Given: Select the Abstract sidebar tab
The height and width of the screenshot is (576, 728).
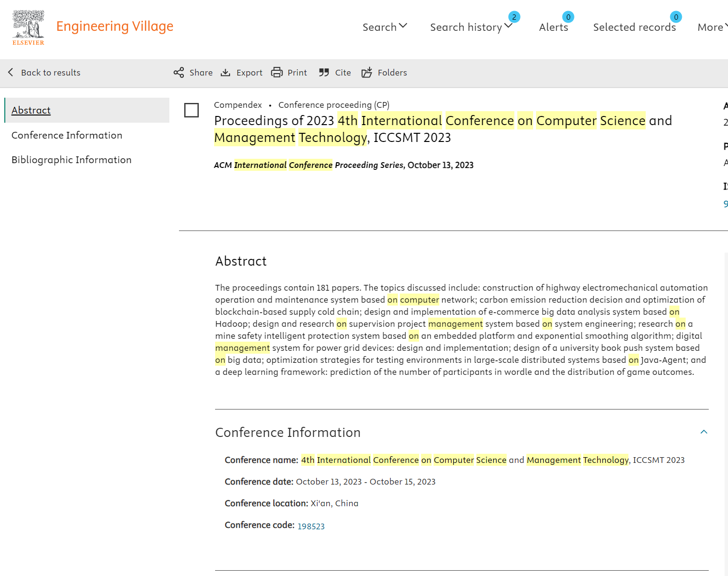Looking at the screenshot, I should [x=87, y=110].
